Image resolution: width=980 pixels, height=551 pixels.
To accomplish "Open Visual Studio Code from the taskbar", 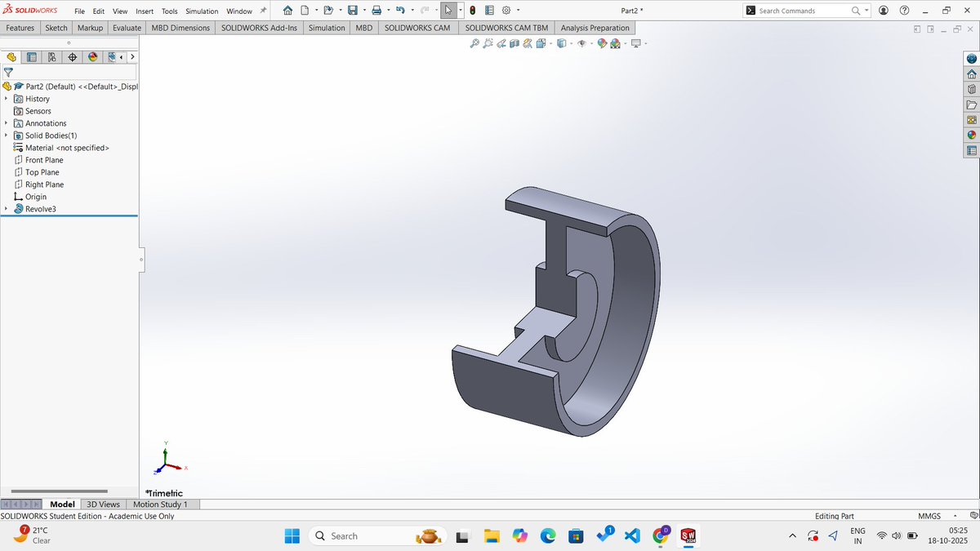I will pyautogui.click(x=631, y=535).
